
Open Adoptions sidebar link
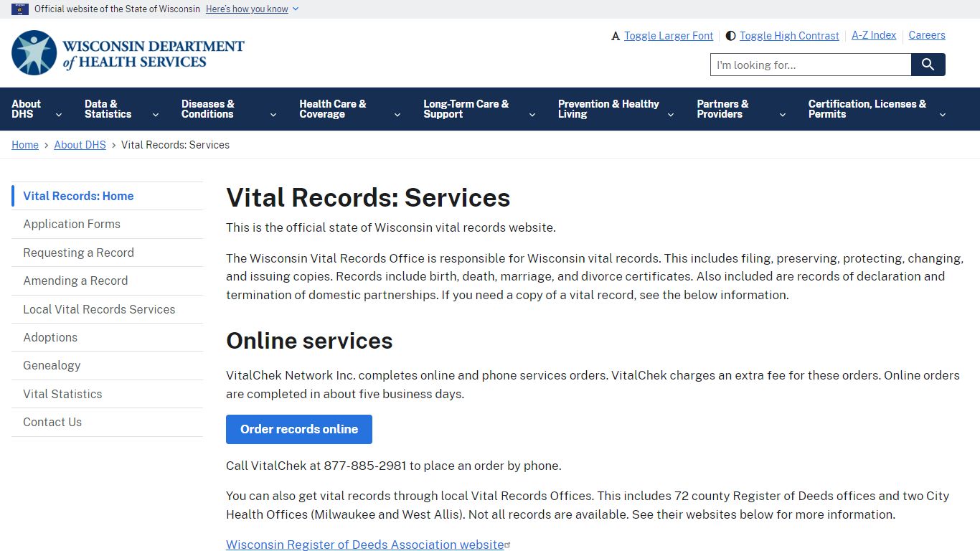[x=108, y=337]
